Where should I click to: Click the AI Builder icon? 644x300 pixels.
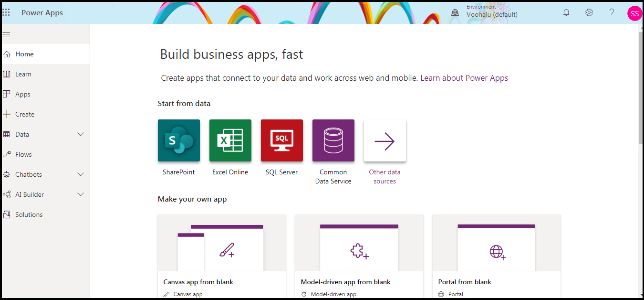point(7,194)
